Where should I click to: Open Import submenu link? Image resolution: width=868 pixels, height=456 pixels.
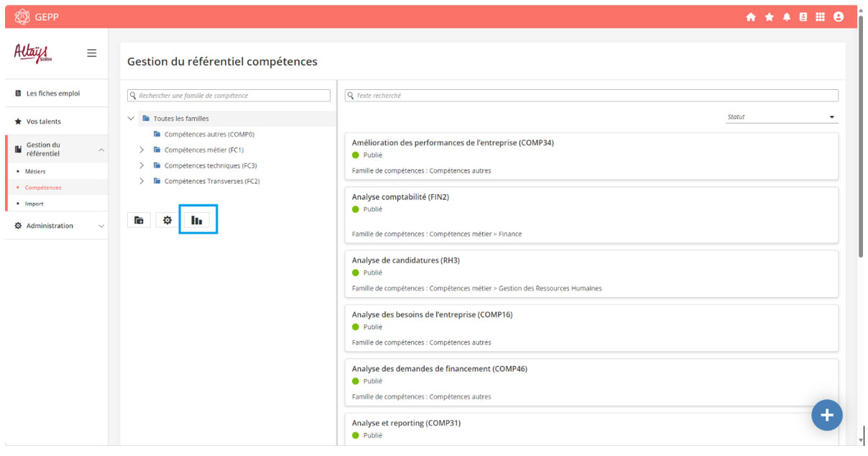[x=34, y=204]
